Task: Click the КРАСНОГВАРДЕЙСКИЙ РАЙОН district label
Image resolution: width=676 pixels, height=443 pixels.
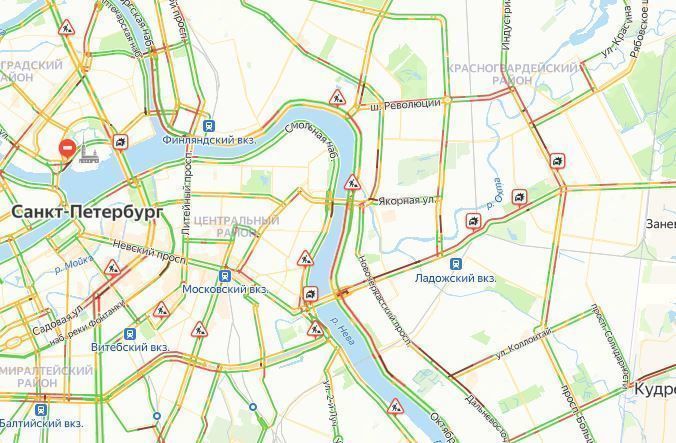Action: coord(512,74)
